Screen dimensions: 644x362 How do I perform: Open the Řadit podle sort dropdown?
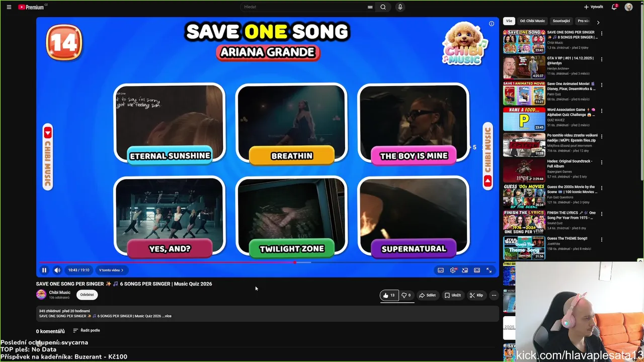click(87, 330)
